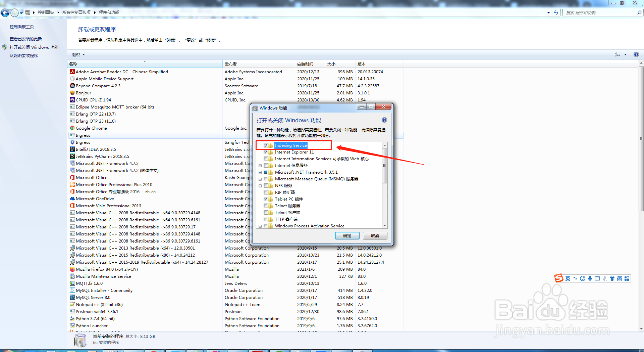This screenshot has width=644, height=352.
Task: Click the Sogou input method logo
Action: tap(558, 278)
